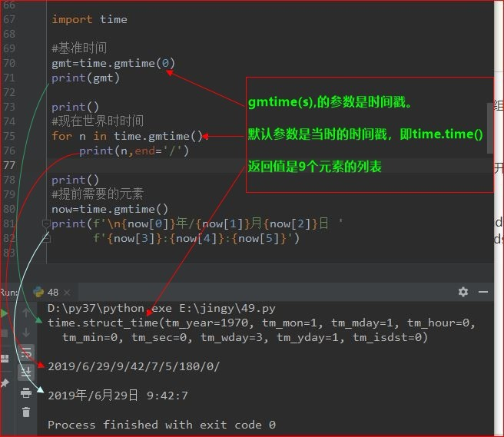Click line number 77 in the gutter
The height and width of the screenshot is (437, 504).
tap(9, 165)
